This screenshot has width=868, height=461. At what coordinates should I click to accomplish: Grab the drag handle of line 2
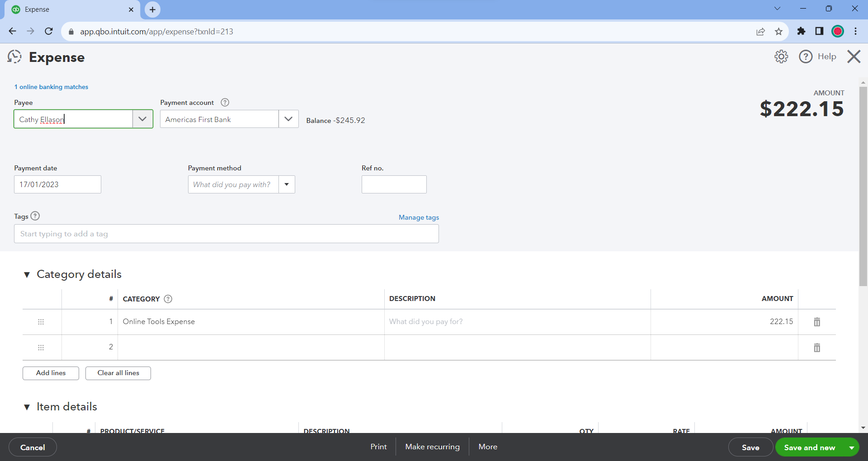click(x=41, y=348)
